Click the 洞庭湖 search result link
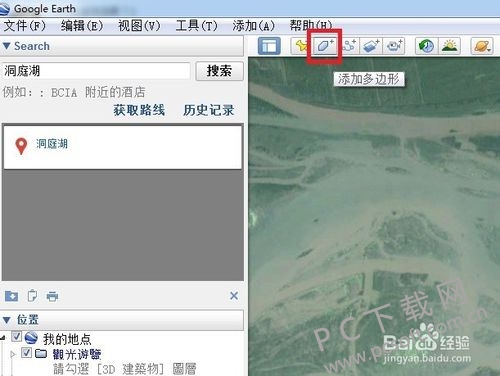500x376 pixels. pyautogui.click(x=52, y=144)
